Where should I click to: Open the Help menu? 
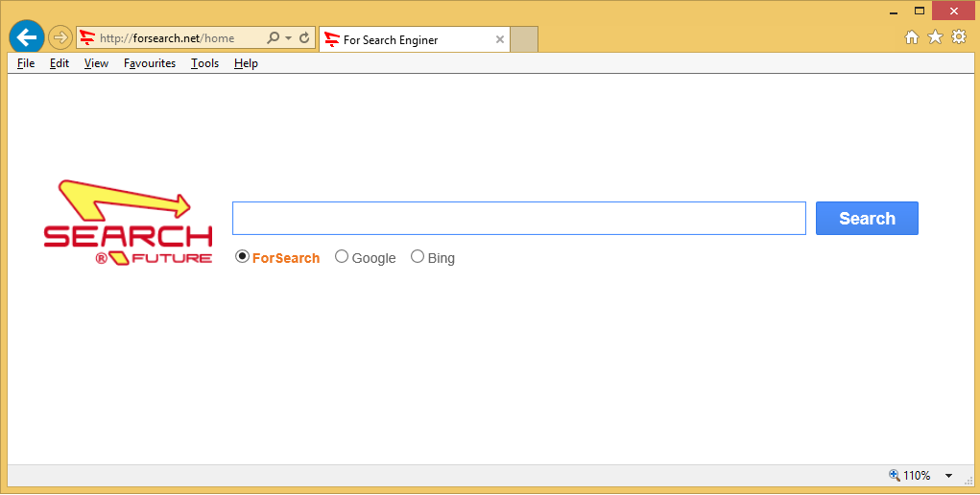(x=246, y=63)
